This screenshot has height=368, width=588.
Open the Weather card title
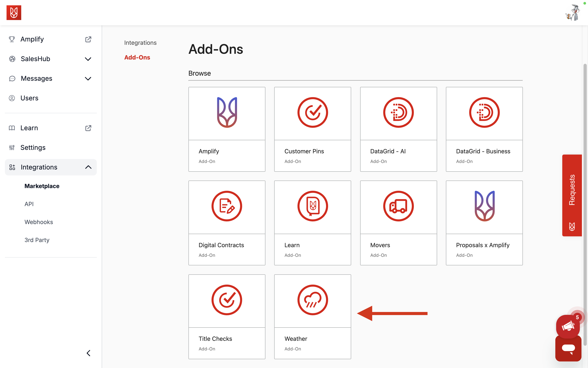296,339
